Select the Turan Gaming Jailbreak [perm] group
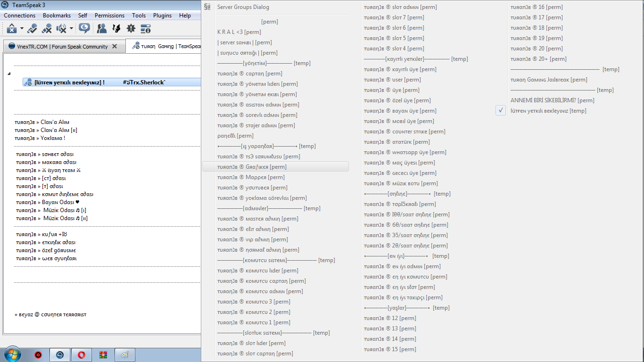This screenshot has height=362, width=644. (x=549, y=80)
